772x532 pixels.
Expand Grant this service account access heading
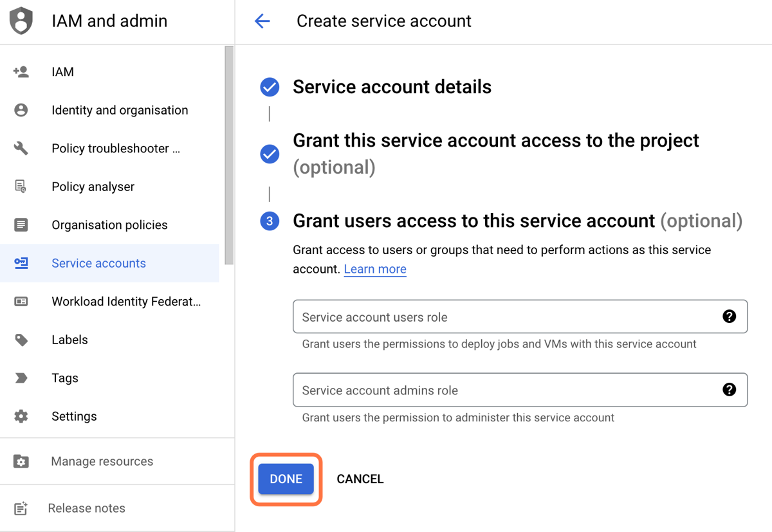[496, 154]
